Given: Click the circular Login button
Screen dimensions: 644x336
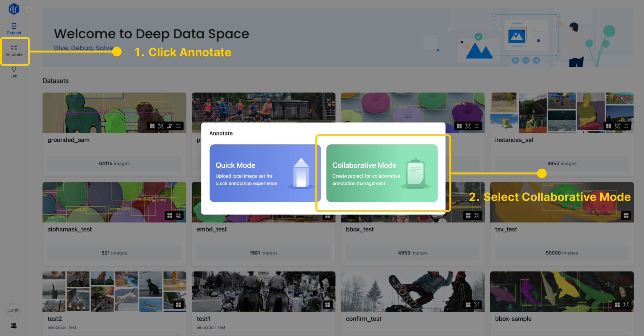Looking at the screenshot, I should [x=14, y=310].
